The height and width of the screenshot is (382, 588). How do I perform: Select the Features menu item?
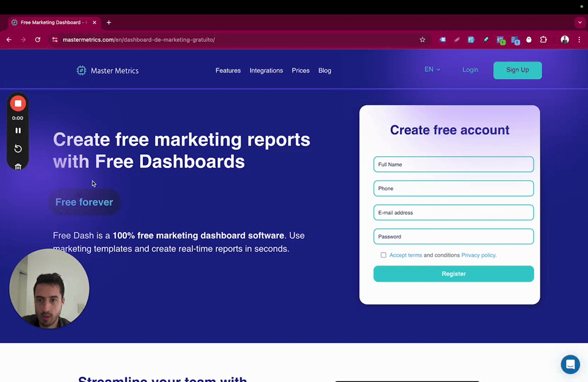[x=228, y=70]
